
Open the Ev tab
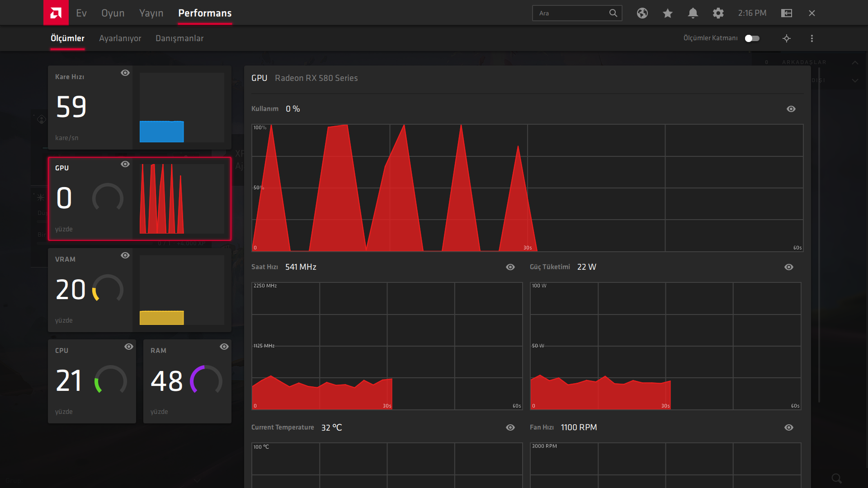tap(81, 13)
